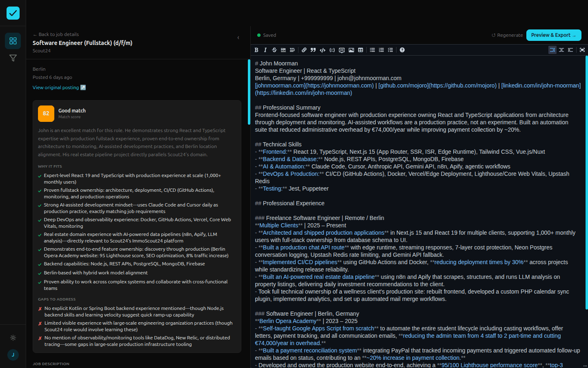Insert a numbered list from the toolbar
The width and height of the screenshot is (588, 368).
tap(381, 50)
